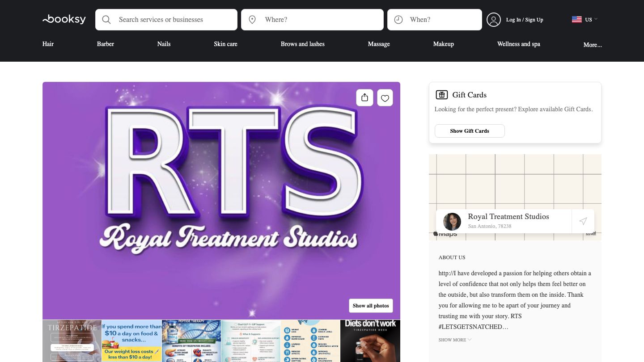Screen dimensions: 644x362
Task: Select the Skin care category
Action: coord(225,44)
